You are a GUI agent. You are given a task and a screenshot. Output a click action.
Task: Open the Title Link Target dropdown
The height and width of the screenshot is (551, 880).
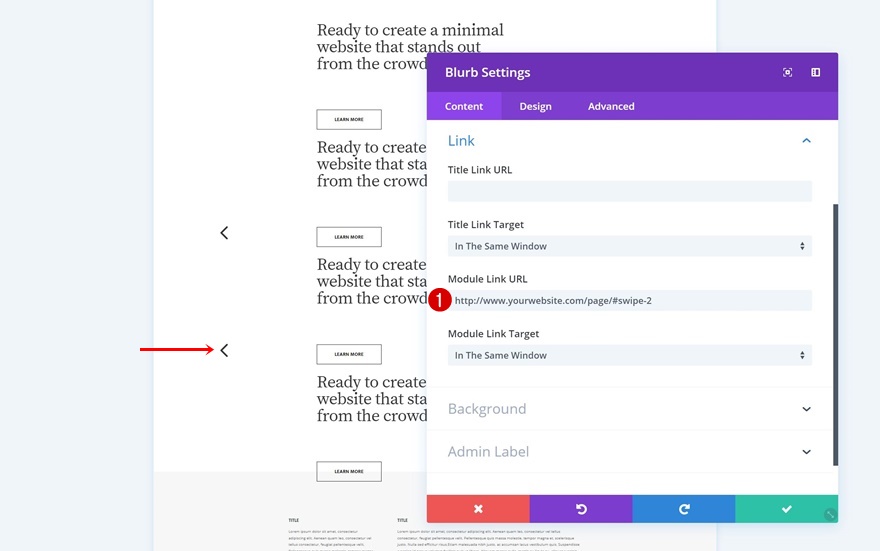[x=630, y=246]
